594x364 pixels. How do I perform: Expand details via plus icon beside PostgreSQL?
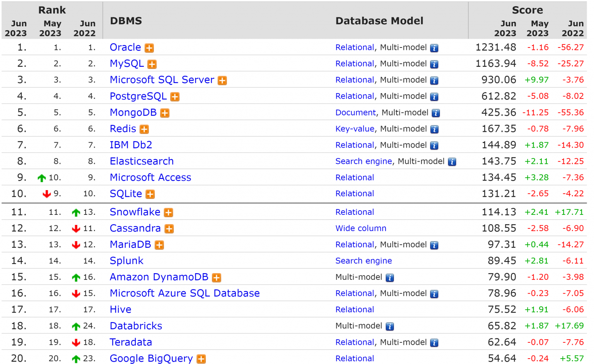pos(175,97)
